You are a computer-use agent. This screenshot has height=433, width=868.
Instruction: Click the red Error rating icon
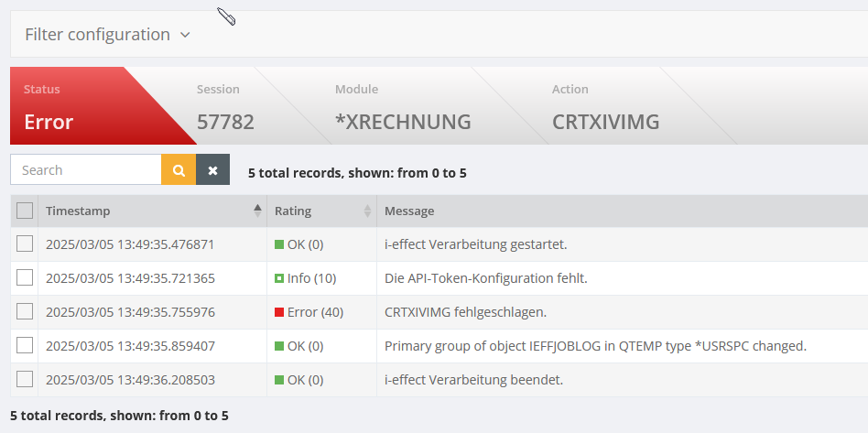click(279, 312)
